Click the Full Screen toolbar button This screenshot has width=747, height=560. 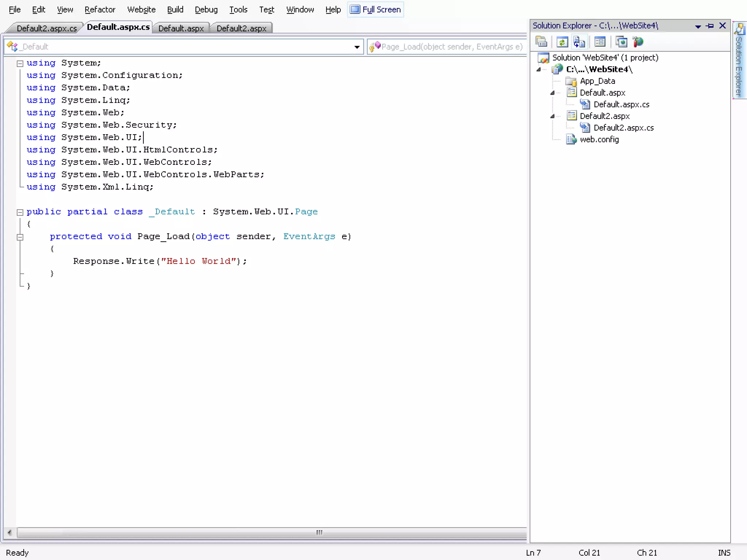pos(376,9)
